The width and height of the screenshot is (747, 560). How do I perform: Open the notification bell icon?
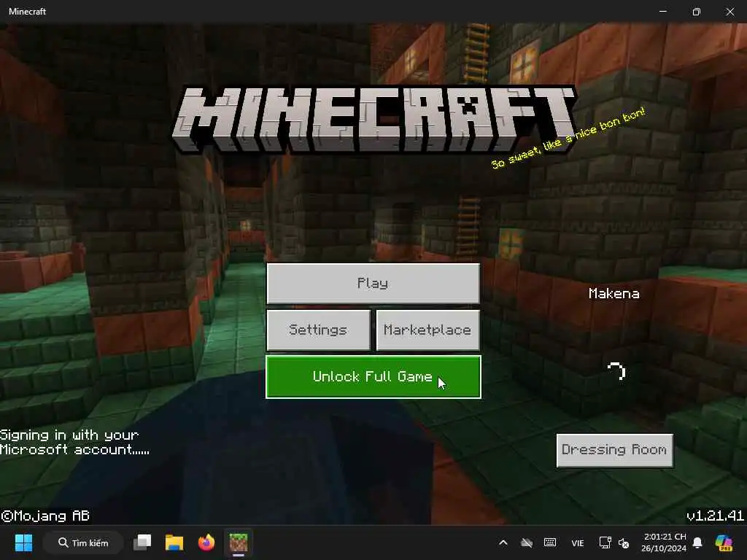click(x=697, y=542)
